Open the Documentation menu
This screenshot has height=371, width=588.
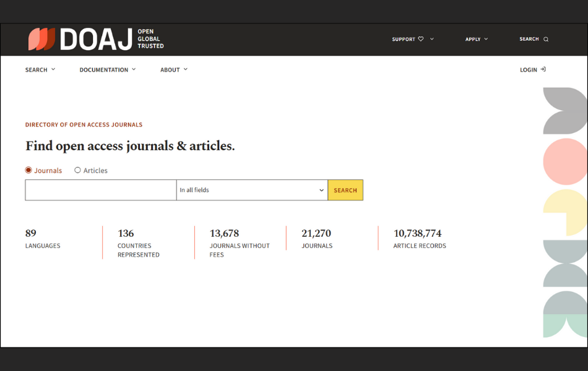[x=108, y=70]
